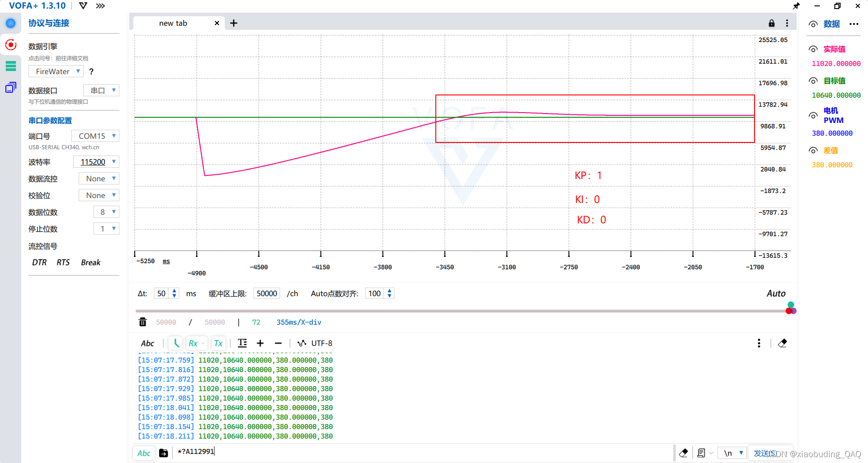Close the 'new tab' tab

(x=217, y=23)
